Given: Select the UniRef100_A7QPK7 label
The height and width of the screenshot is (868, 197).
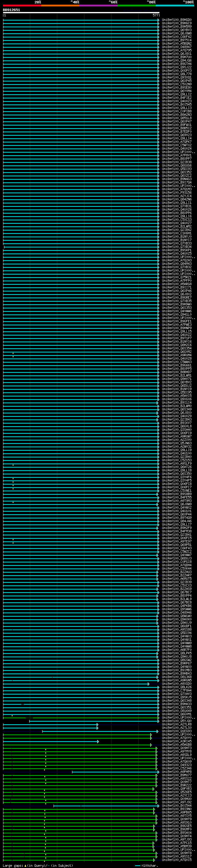Looking at the screenshot, I should pos(177,142).
